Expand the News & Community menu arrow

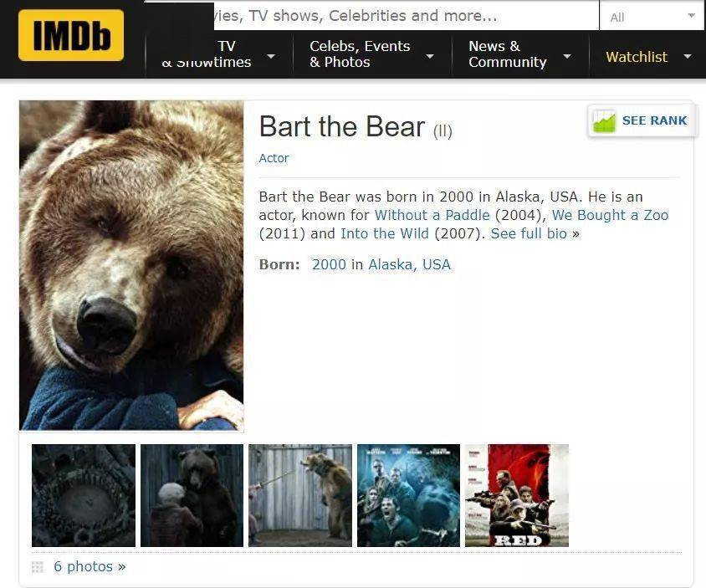[567, 56]
